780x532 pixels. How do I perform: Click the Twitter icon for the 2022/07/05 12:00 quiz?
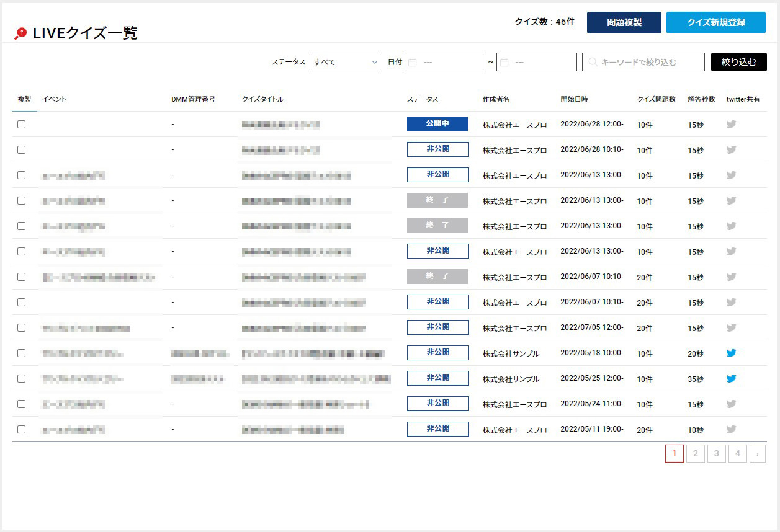pyautogui.click(x=732, y=327)
